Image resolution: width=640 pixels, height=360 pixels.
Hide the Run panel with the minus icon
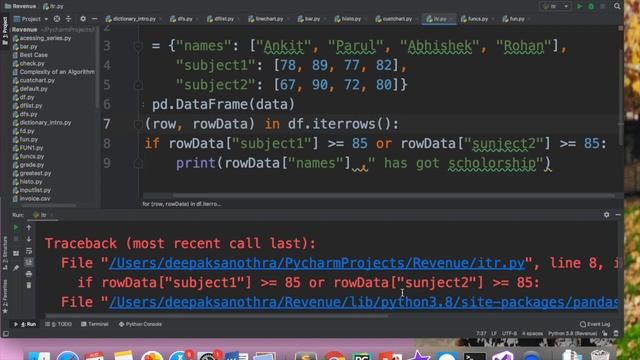pyautogui.click(x=618, y=215)
